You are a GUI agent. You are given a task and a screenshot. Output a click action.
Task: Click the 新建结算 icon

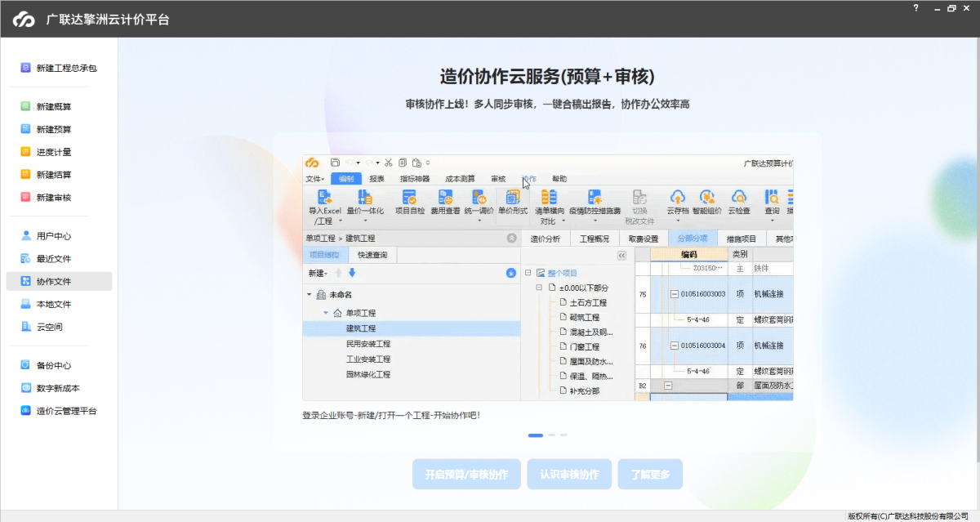coord(26,175)
